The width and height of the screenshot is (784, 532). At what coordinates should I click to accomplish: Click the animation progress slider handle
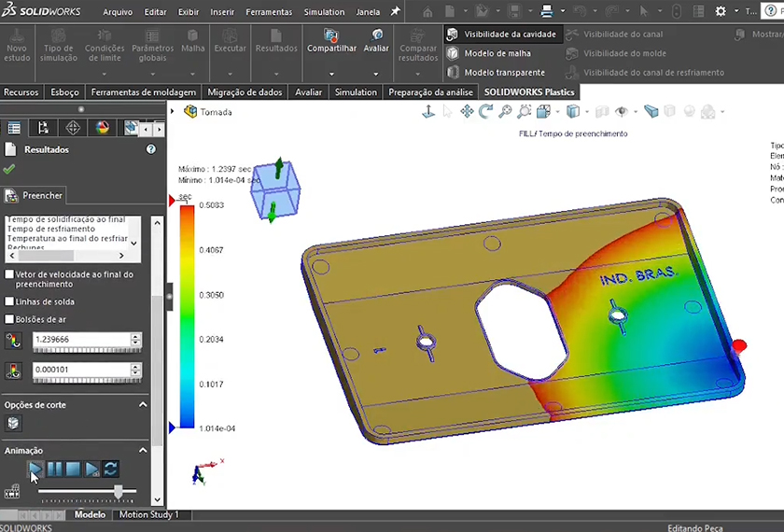pyautogui.click(x=119, y=492)
